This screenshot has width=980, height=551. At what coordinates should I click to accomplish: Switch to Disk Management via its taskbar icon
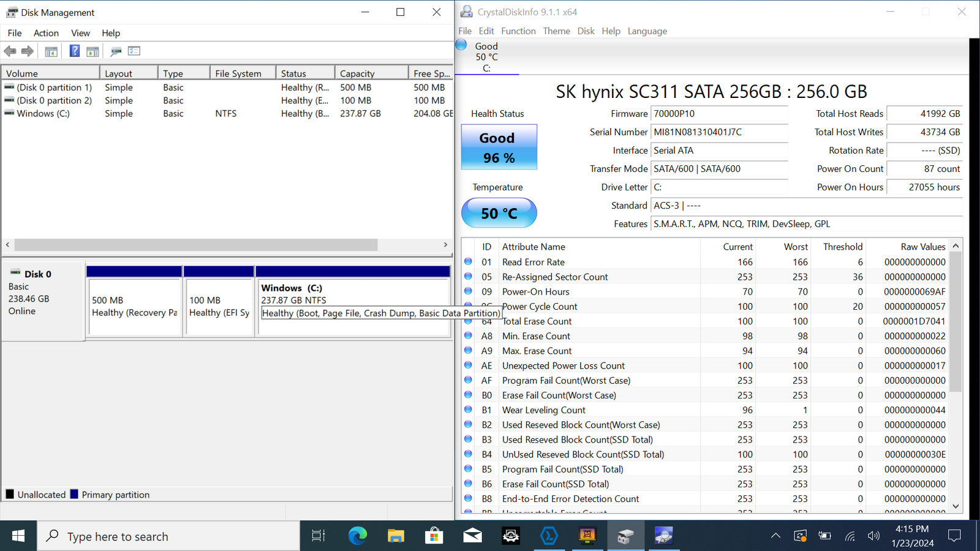tap(625, 536)
